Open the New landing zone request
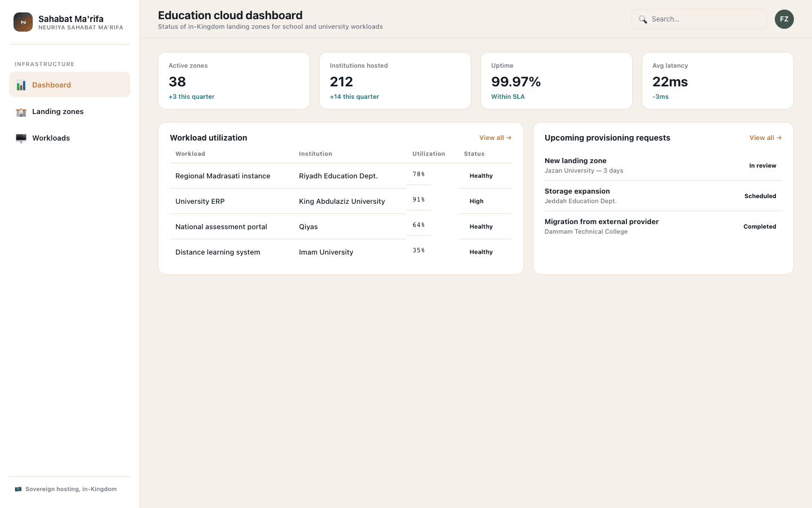 (x=663, y=165)
